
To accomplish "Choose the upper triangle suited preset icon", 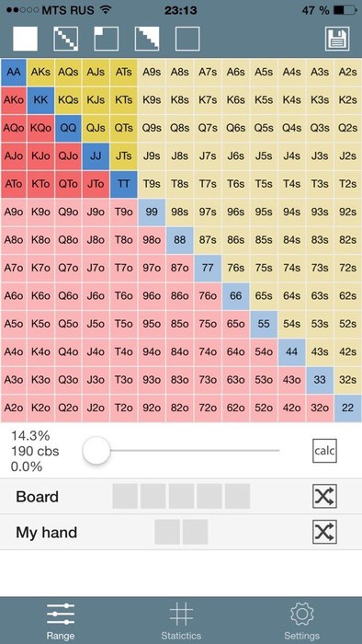I will click(x=147, y=39).
